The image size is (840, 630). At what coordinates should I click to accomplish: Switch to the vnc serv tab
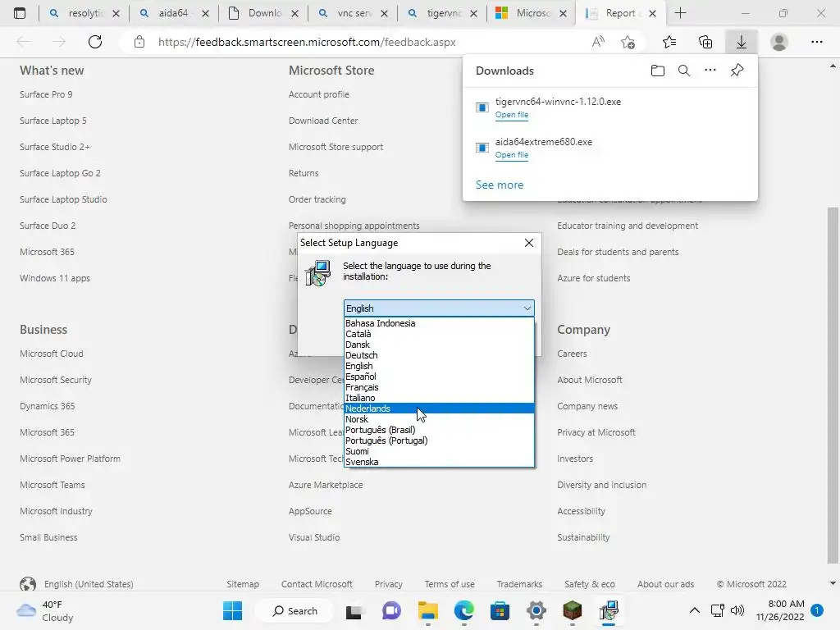(x=352, y=13)
